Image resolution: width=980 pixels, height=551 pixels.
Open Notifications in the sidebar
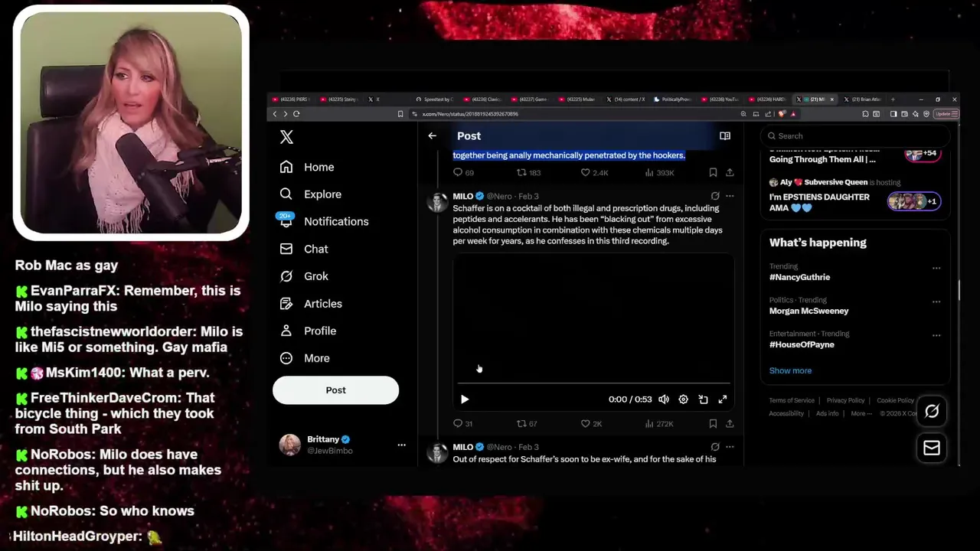point(324,221)
